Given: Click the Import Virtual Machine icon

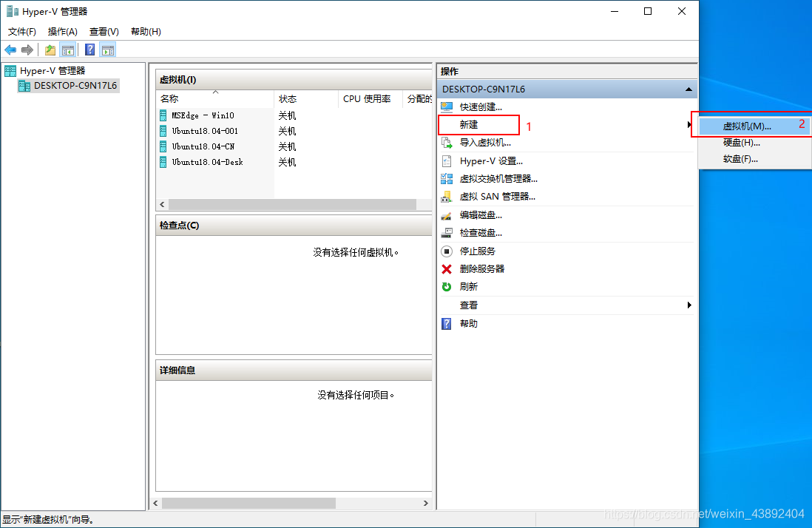Looking at the screenshot, I should [447, 142].
